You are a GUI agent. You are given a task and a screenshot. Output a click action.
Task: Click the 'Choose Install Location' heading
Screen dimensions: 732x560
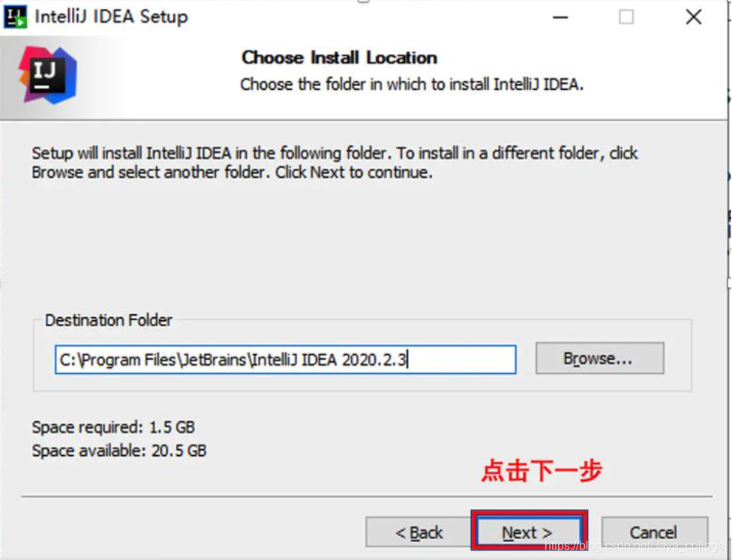coord(340,58)
